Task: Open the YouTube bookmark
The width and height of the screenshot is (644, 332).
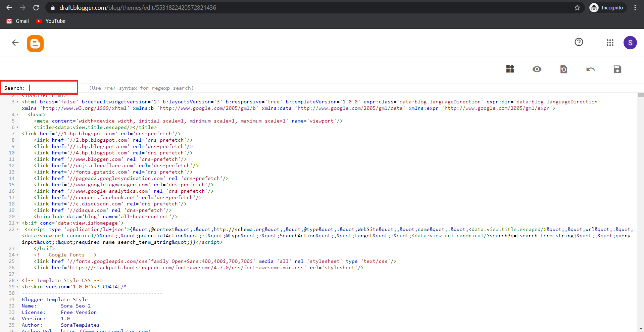Action: point(51,21)
